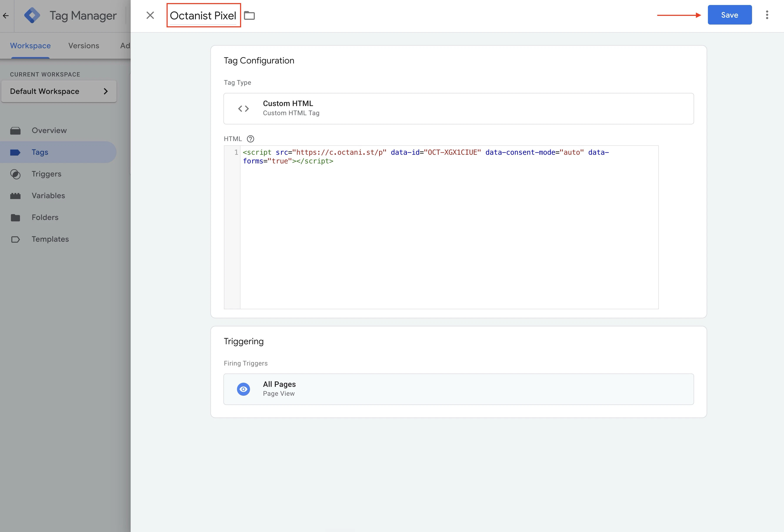This screenshot has width=784, height=532.
Task: Close the tag editor with X
Action: coord(150,15)
